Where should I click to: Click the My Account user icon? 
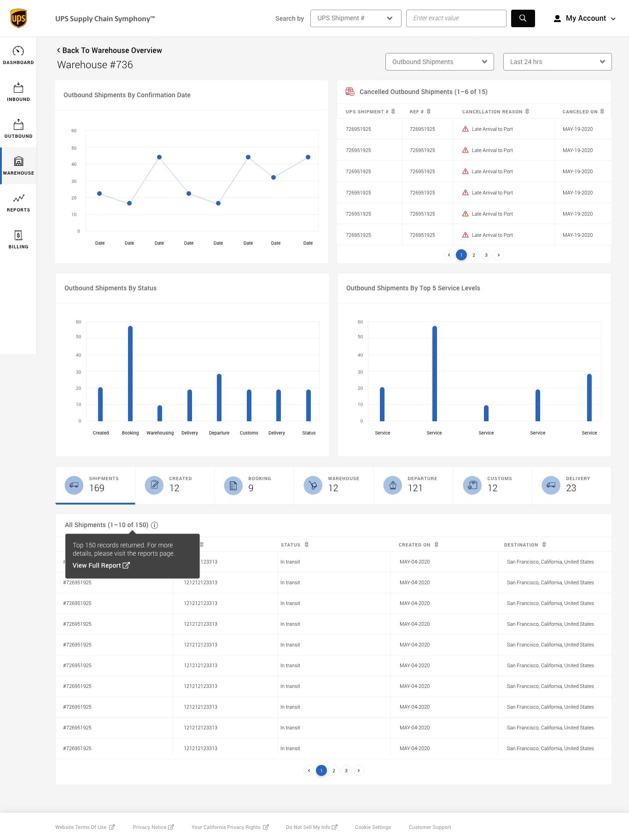557,18
